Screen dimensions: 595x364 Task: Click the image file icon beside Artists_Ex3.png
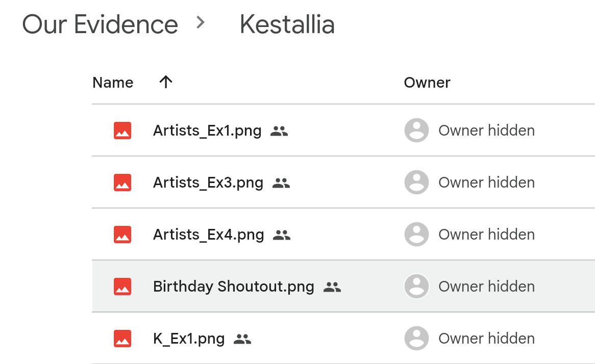coord(122,183)
